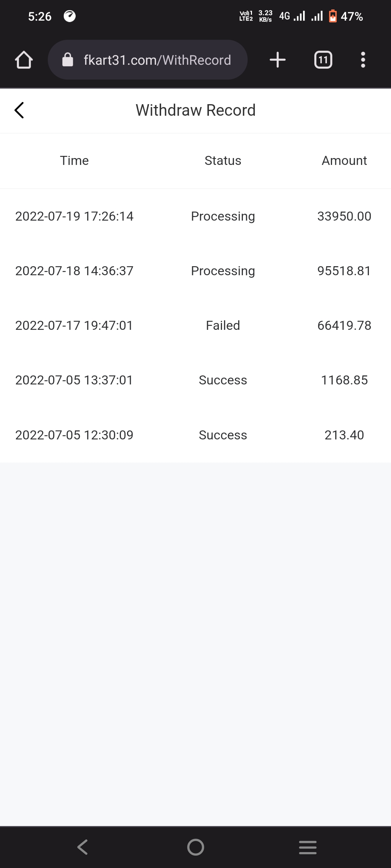This screenshot has height=868, width=391.
Task: Tap the 95518.81 amount
Action: click(344, 271)
